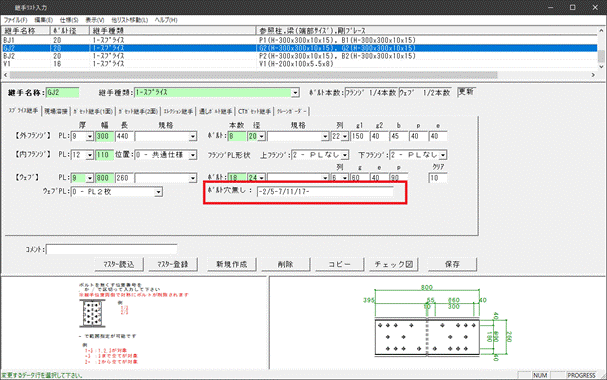Screen dimensions: 607x380
Task: Select the V1 row in the joint list
Action: [x=300, y=64]
